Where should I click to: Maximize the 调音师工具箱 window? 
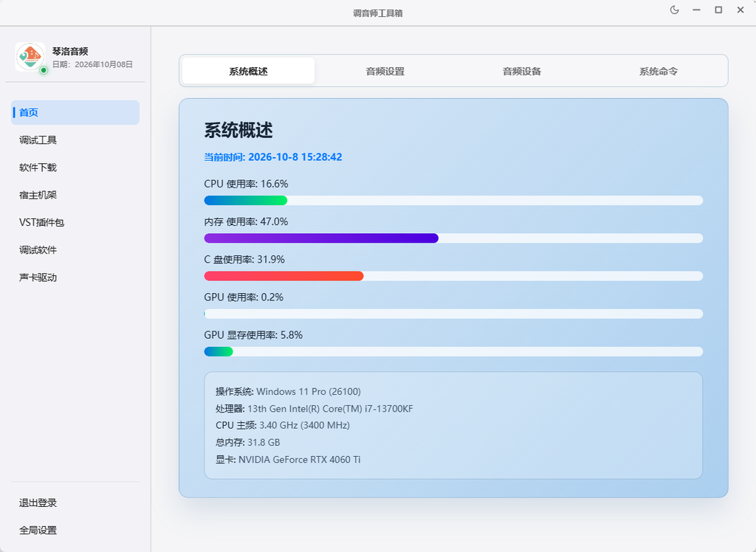pos(718,10)
